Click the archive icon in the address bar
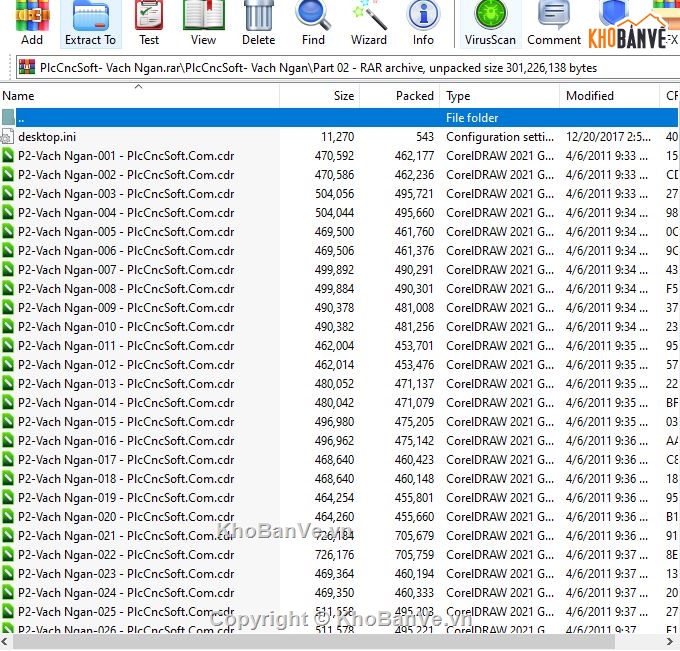Image resolution: width=680 pixels, height=651 pixels. point(27,67)
